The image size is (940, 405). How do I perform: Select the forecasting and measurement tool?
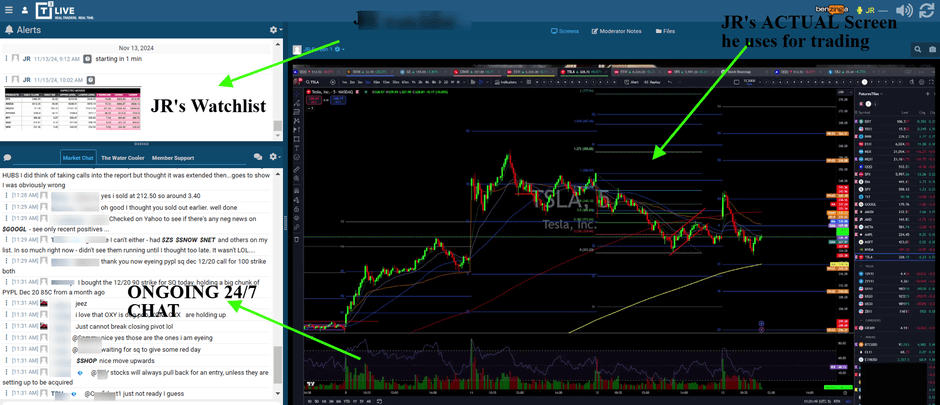point(297,130)
